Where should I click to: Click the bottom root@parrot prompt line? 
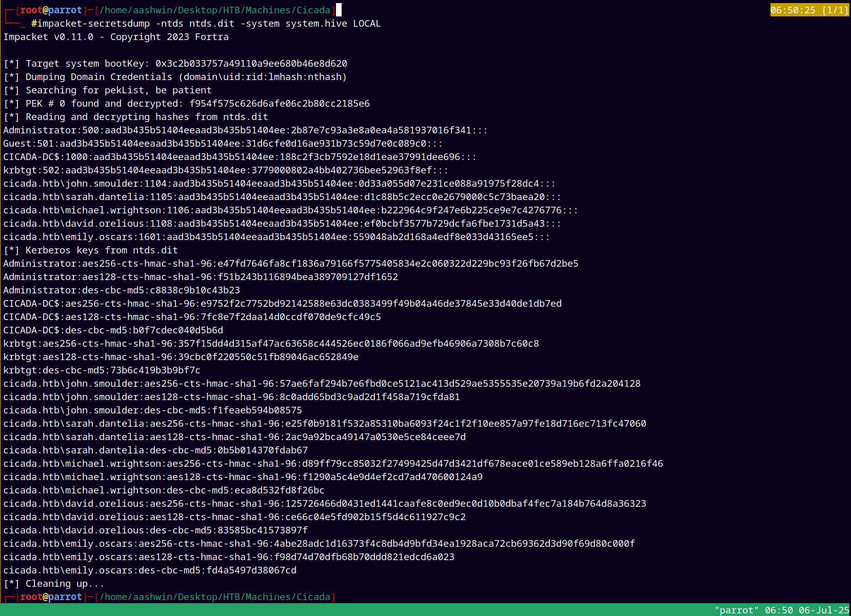click(x=170, y=597)
